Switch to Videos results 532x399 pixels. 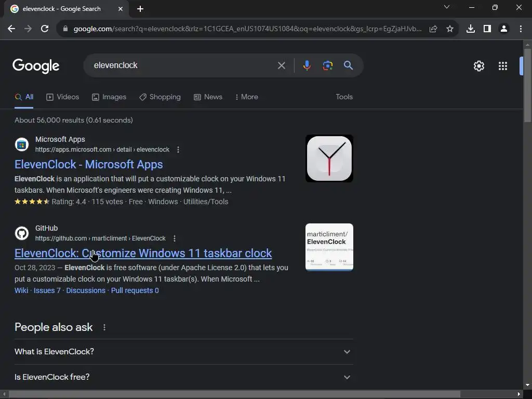pyautogui.click(x=63, y=97)
